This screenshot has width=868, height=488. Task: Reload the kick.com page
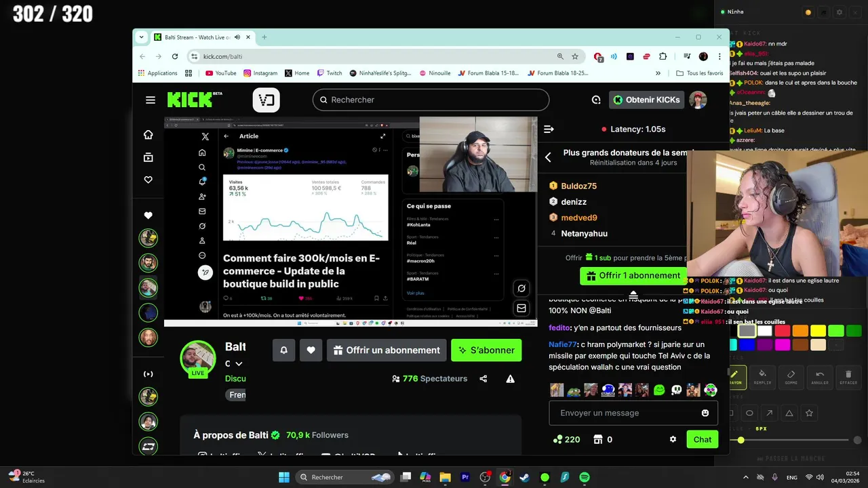pos(175,56)
